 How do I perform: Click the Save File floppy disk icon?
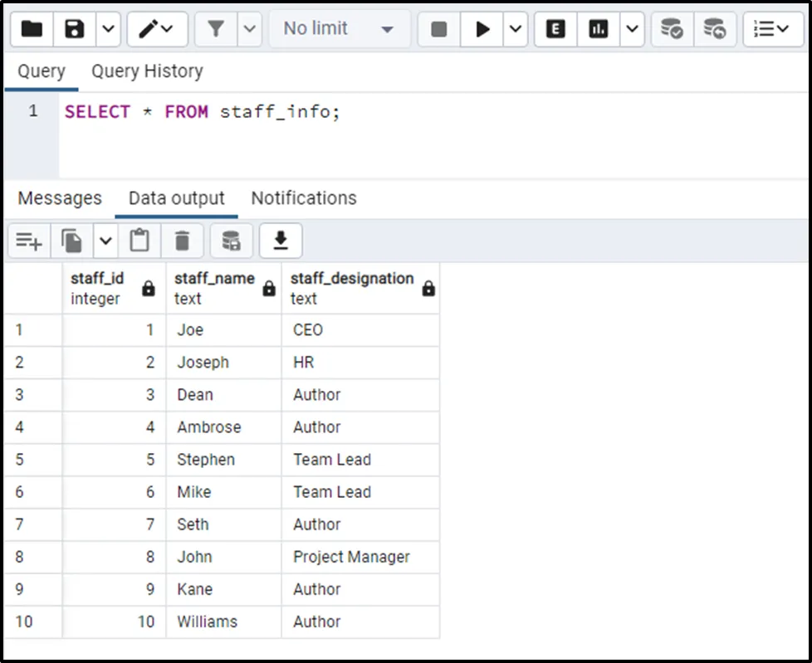(x=75, y=30)
